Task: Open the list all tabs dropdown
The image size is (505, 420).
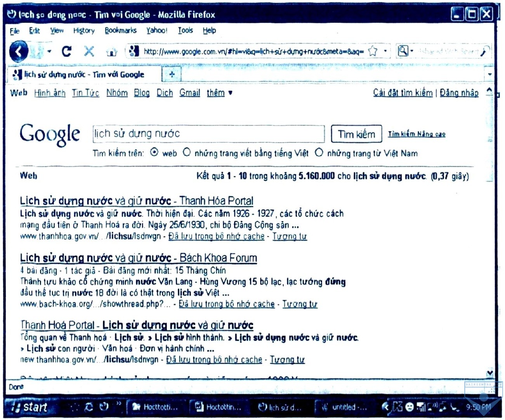Action: (489, 74)
